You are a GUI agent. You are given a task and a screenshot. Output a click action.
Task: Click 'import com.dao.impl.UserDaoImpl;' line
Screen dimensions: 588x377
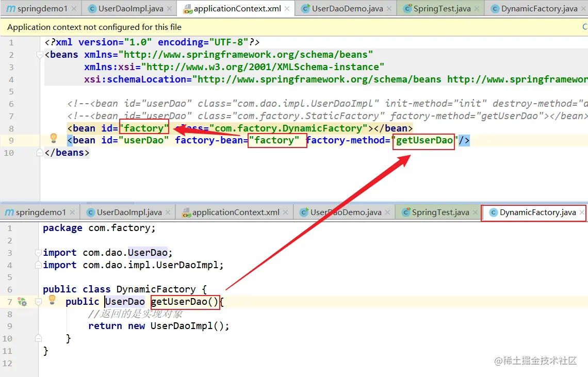point(133,265)
